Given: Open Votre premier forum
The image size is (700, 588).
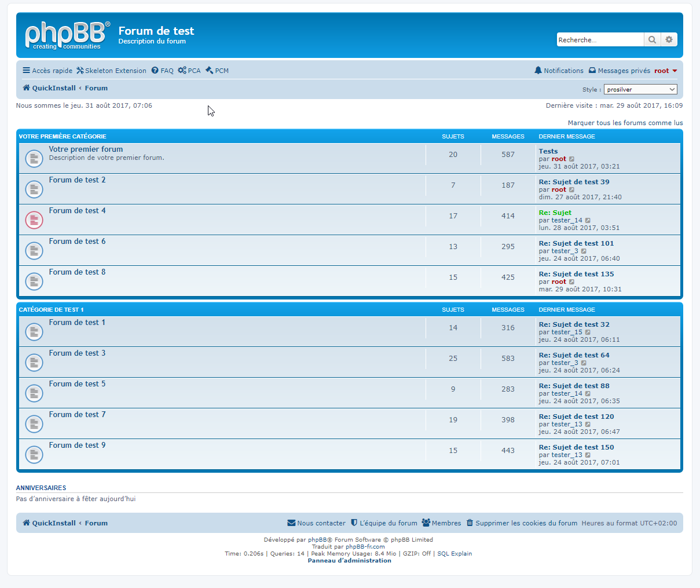Looking at the screenshot, I should click(86, 149).
